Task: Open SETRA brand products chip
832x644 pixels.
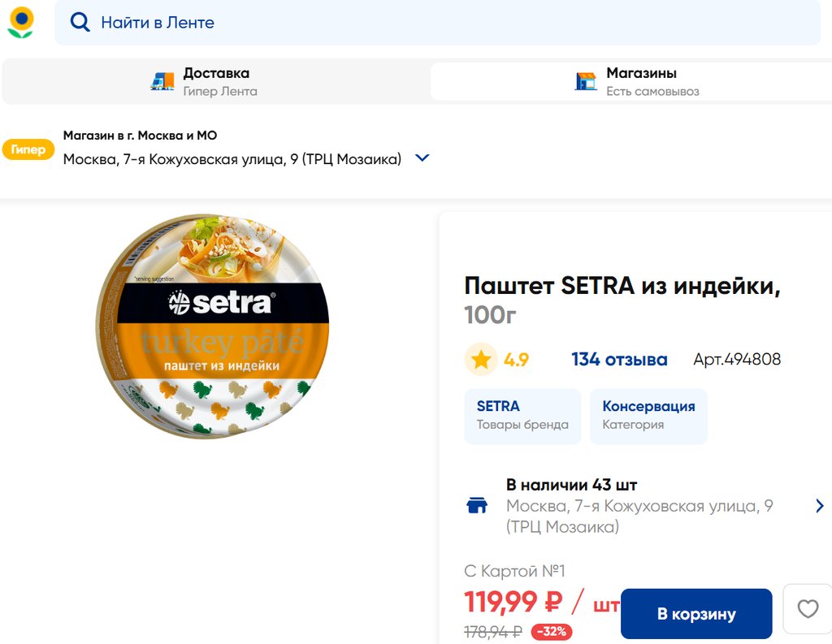Action: (x=522, y=416)
